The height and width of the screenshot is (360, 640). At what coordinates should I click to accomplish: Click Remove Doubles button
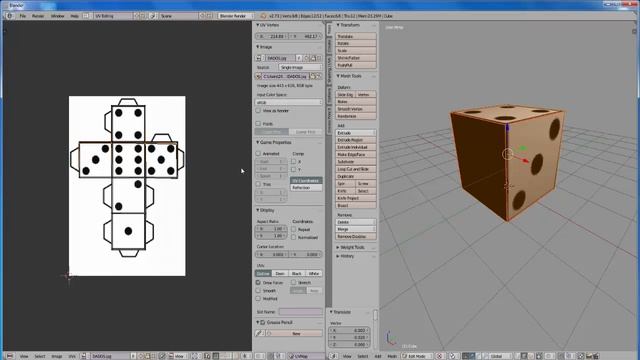[x=356, y=236]
